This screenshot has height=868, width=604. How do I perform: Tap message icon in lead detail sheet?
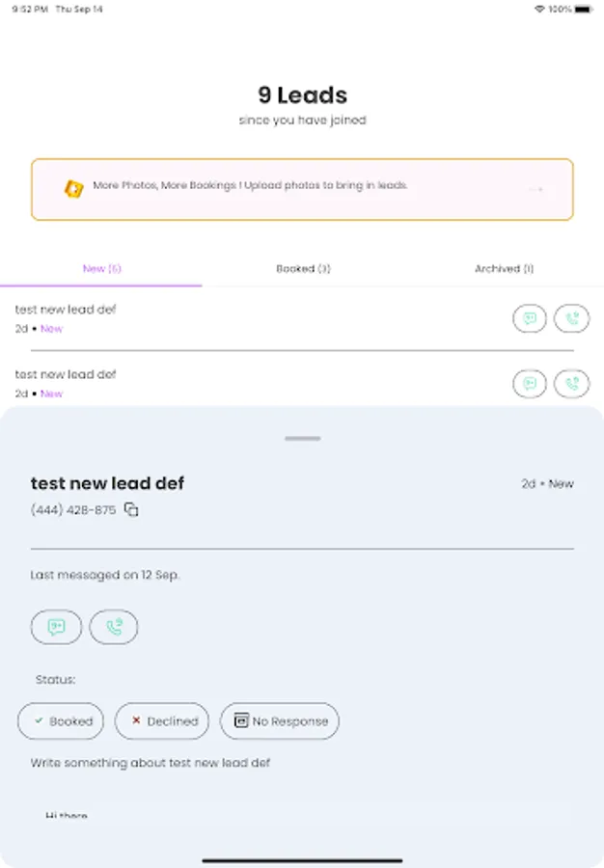[56, 628]
